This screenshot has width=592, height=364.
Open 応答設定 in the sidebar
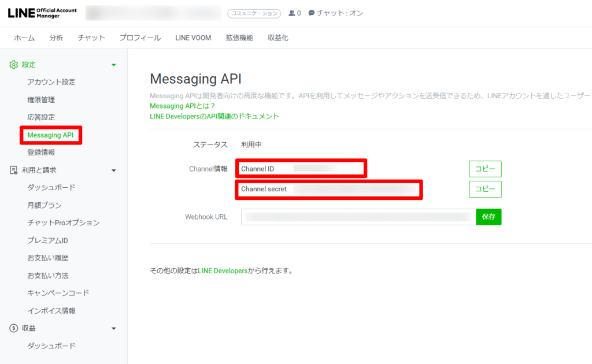click(x=41, y=117)
